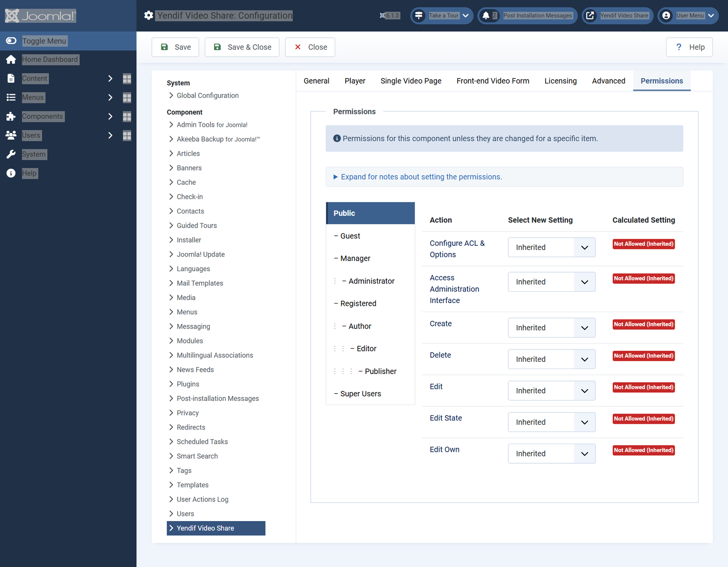Select the Permissions tab
This screenshot has width=728, height=567.
pos(662,81)
